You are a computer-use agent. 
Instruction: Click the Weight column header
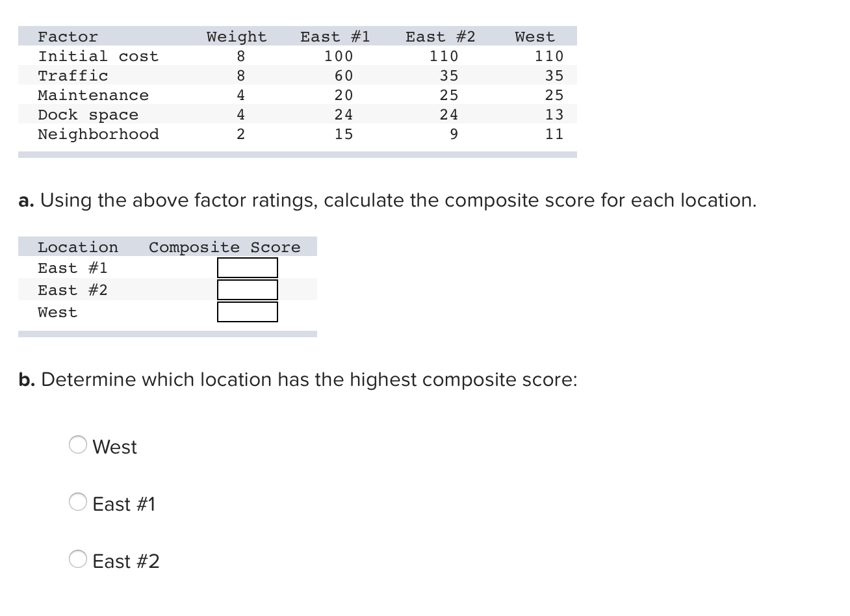[237, 36]
